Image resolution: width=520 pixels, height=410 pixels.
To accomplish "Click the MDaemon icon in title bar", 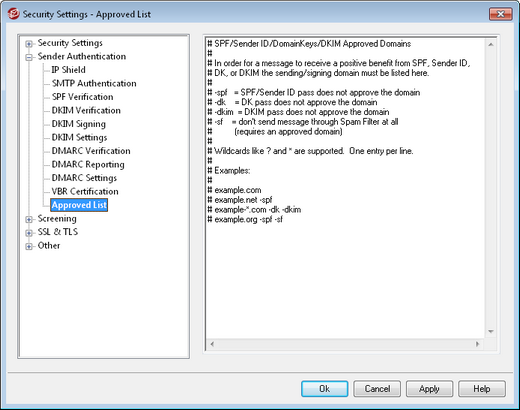I will 14,14.
